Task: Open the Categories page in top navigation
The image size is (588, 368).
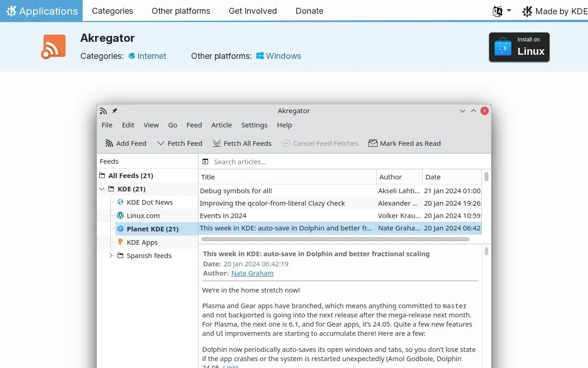Action: [113, 11]
